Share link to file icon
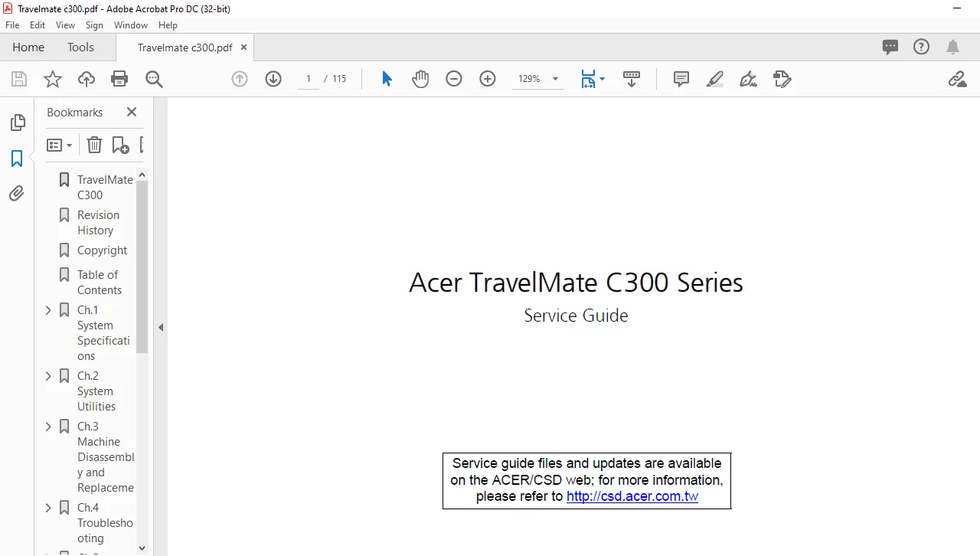This screenshot has width=980, height=556. [x=957, y=79]
